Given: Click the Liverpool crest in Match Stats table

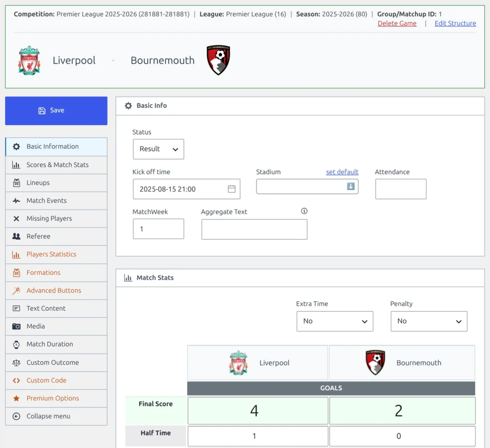Looking at the screenshot, I should point(238,362).
